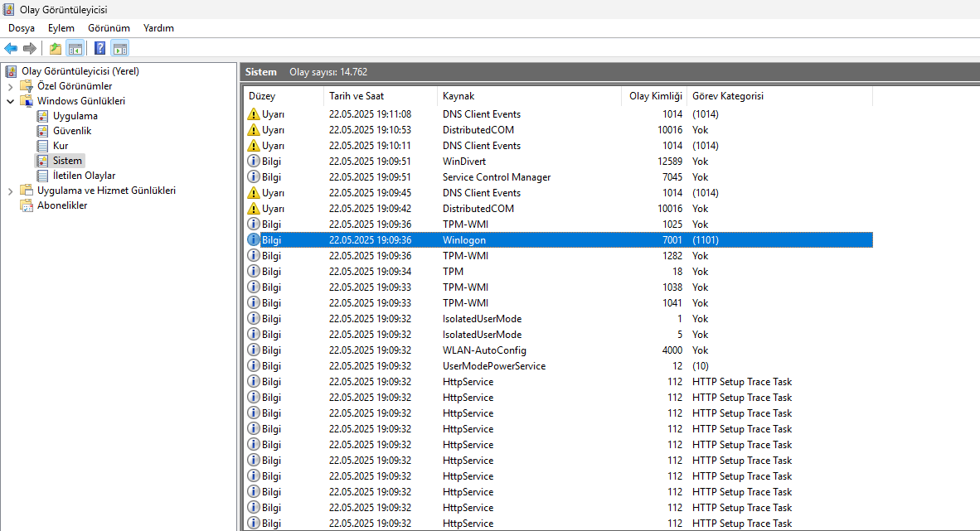The height and width of the screenshot is (531, 980).
Task: Click warning icon of 19:11:08 DNS event
Action: click(x=253, y=113)
